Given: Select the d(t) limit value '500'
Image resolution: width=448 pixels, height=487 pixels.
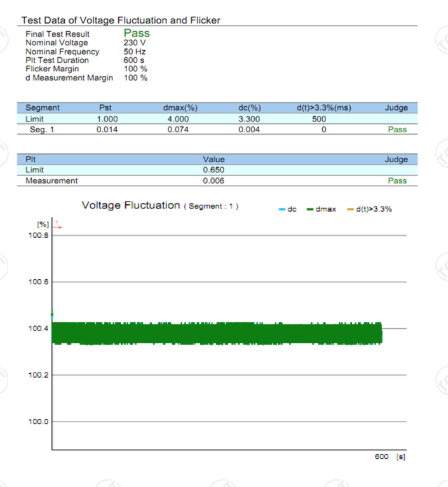Looking at the screenshot, I should [x=319, y=119].
